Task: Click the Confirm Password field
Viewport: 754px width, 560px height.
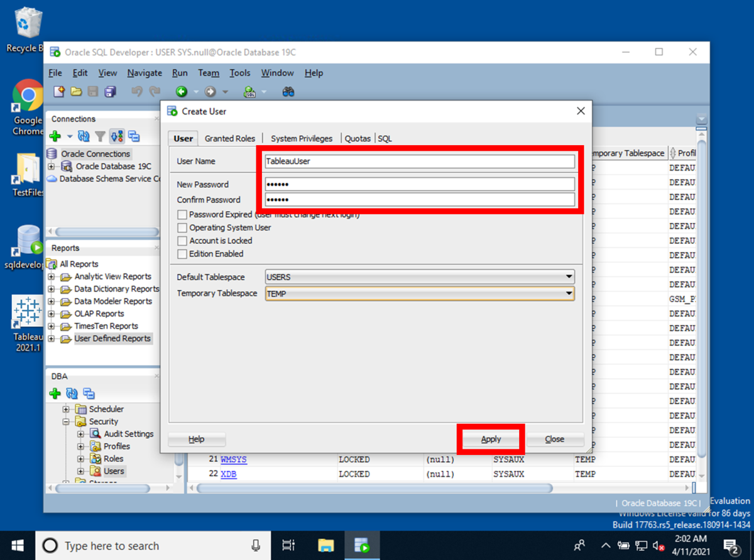Action: [x=420, y=199]
